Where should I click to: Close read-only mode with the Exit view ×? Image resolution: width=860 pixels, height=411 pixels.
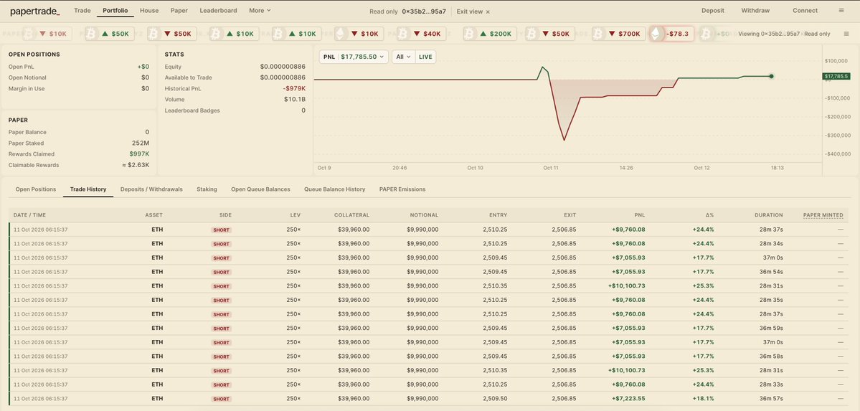(x=488, y=12)
